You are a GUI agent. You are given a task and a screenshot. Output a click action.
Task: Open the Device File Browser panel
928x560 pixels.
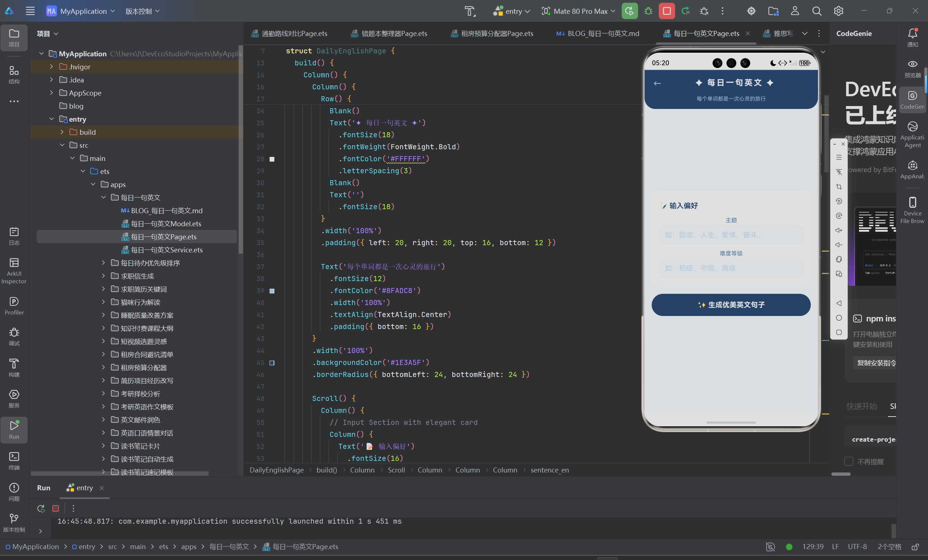point(912,210)
